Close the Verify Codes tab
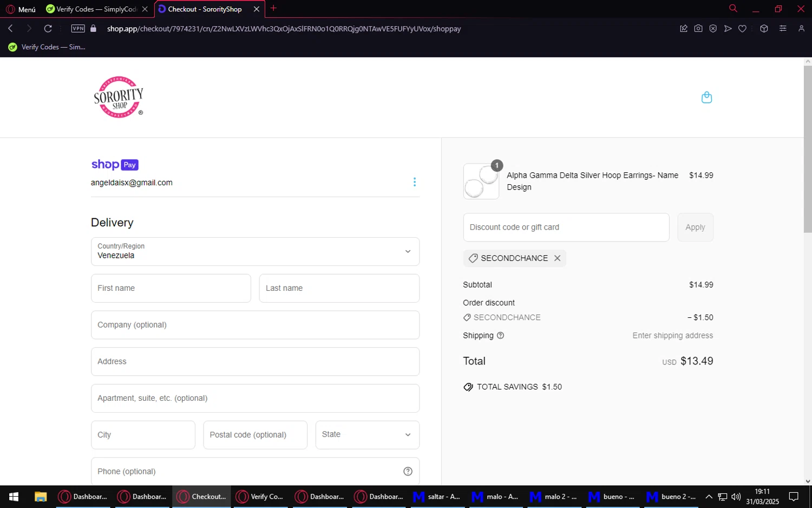The height and width of the screenshot is (508, 812). 145,9
